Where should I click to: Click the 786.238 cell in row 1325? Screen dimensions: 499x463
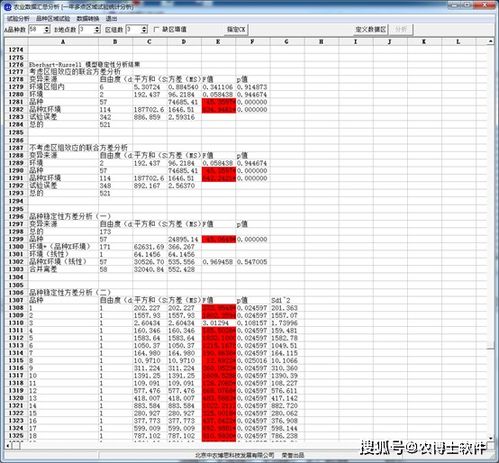click(x=287, y=436)
